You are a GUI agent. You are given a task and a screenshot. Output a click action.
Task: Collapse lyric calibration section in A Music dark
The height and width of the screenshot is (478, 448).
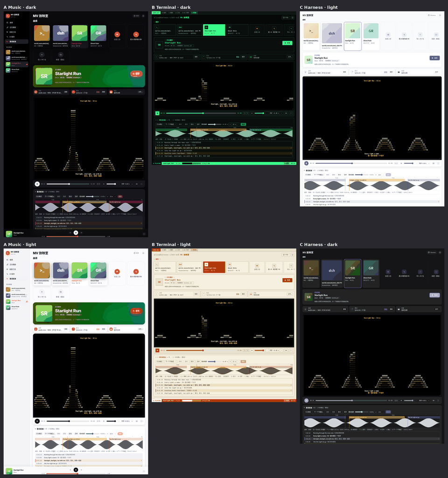tap(35, 192)
